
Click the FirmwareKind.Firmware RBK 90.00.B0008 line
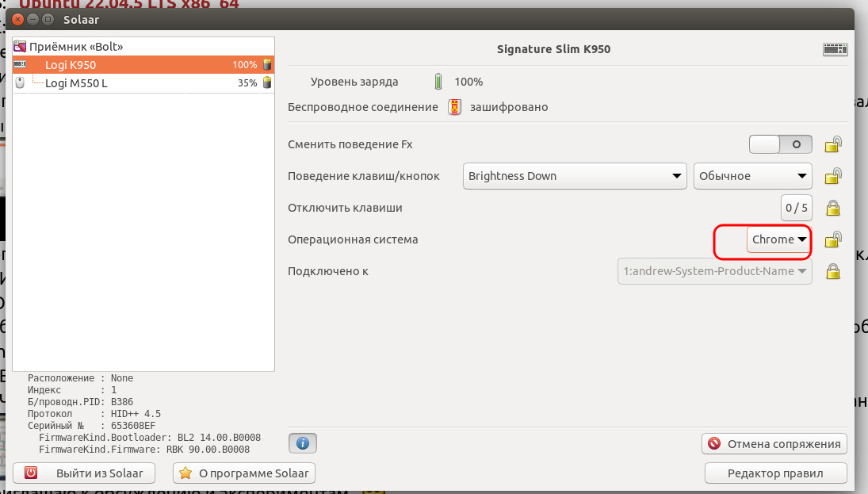coord(144,450)
